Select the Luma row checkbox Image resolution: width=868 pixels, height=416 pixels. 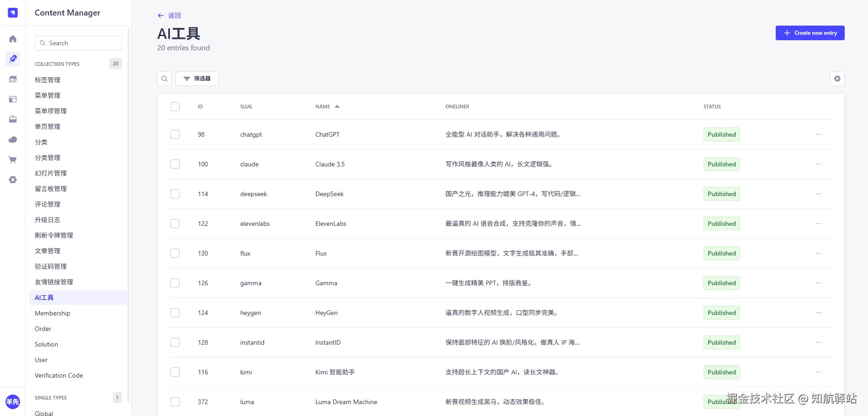pyautogui.click(x=175, y=402)
